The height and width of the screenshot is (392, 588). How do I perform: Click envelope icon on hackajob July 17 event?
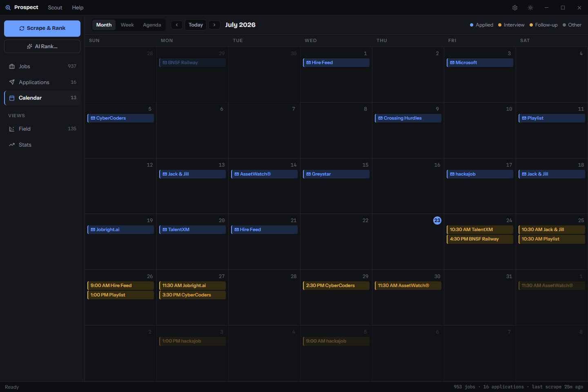coord(452,174)
